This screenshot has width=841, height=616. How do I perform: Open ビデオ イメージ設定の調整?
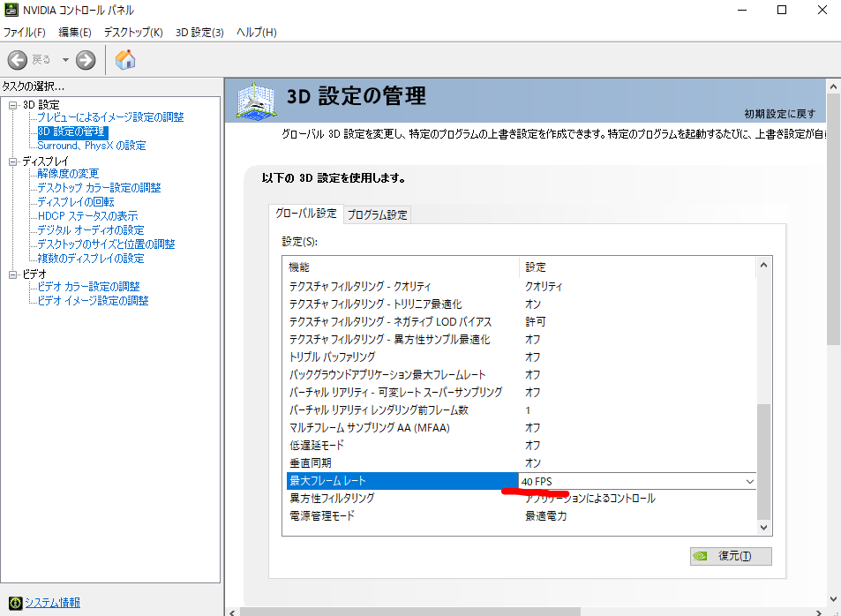pyautogui.click(x=93, y=300)
